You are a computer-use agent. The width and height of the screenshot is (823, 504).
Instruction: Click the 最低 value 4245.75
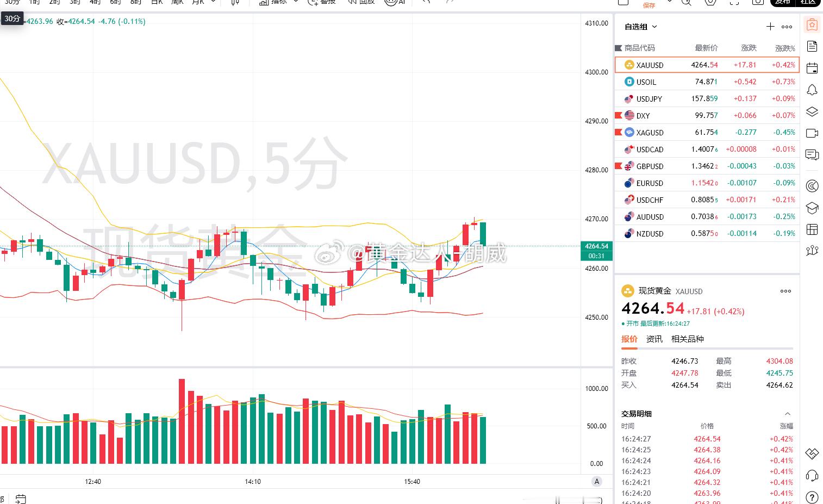tap(780, 373)
